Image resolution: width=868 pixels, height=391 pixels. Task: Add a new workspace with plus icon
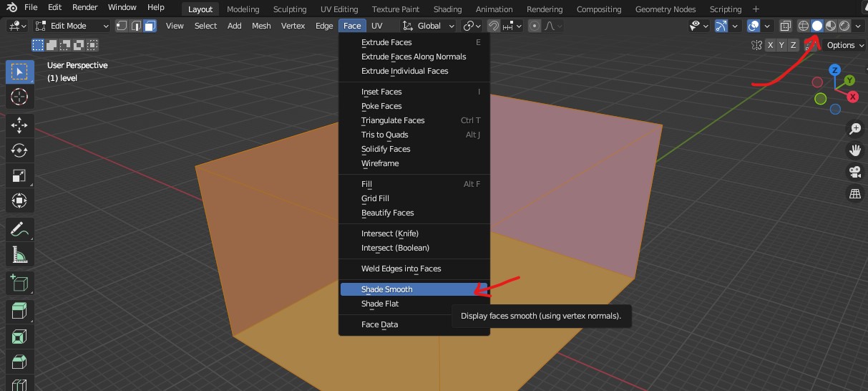point(756,9)
